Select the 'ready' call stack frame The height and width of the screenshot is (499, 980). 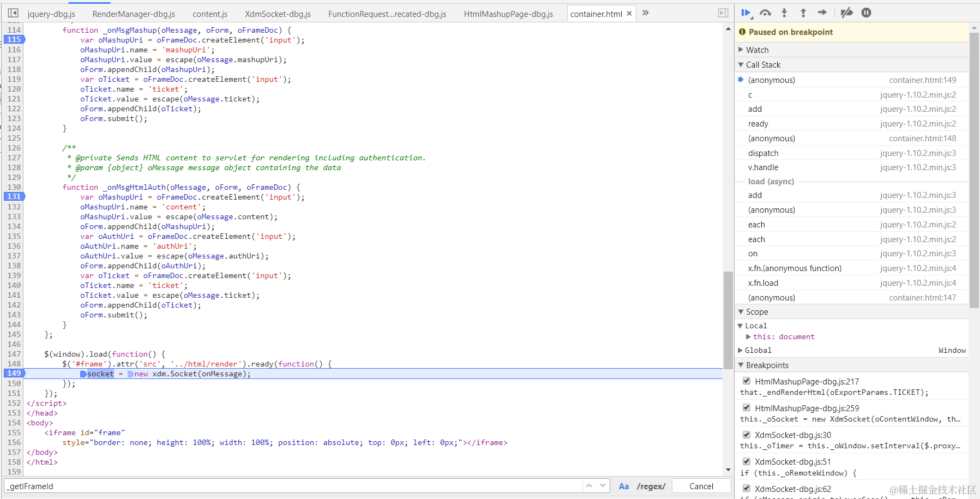click(852, 124)
